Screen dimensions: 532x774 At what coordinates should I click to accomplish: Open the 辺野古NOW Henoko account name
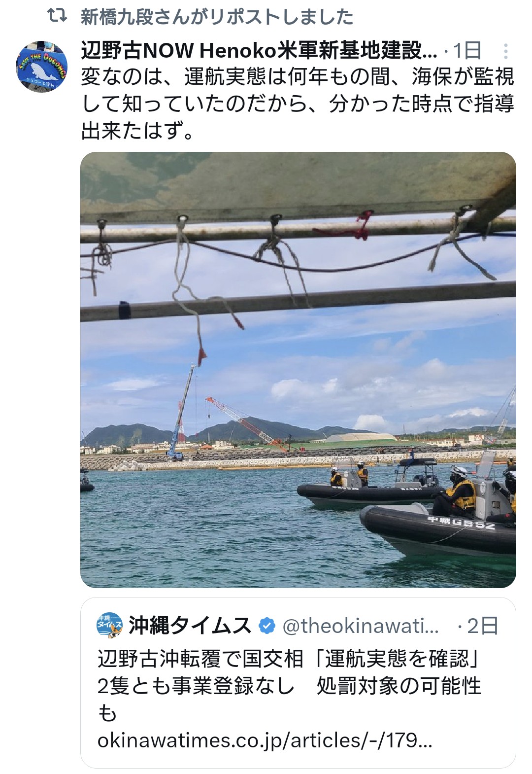pyautogui.click(x=259, y=50)
